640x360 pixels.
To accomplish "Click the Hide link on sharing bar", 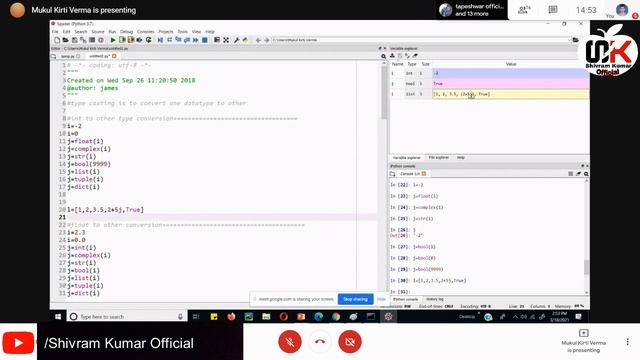I will (381, 299).
